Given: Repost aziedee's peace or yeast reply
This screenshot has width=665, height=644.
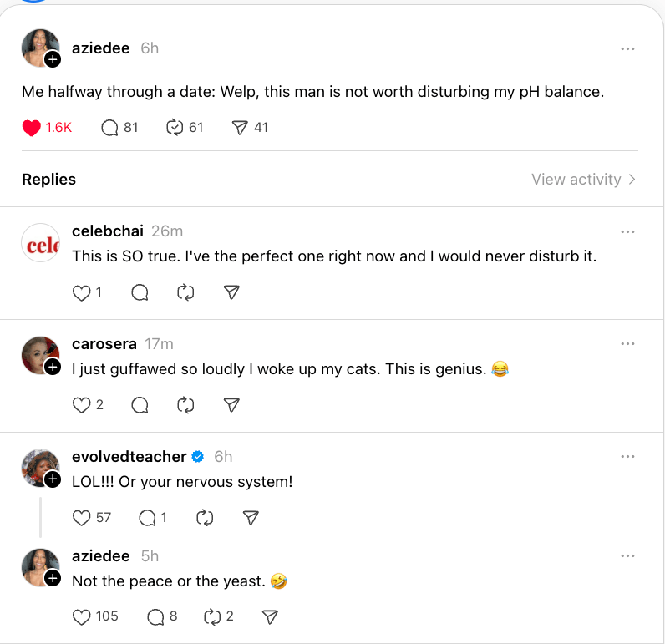Looking at the screenshot, I should click(211, 616).
